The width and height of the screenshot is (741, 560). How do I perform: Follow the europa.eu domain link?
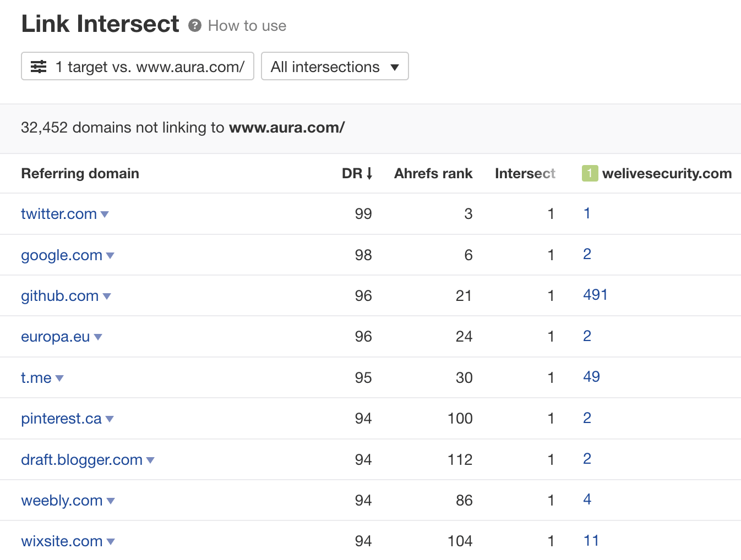[55, 337]
